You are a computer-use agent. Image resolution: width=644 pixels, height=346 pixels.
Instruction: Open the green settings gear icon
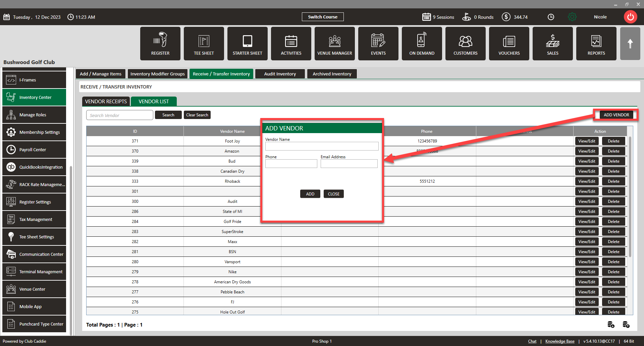coord(572,17)
